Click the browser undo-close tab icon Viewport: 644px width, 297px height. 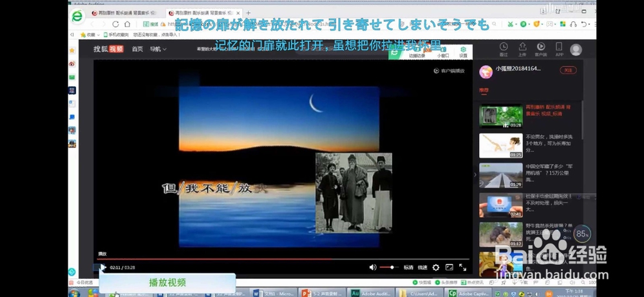pos(583,24)
